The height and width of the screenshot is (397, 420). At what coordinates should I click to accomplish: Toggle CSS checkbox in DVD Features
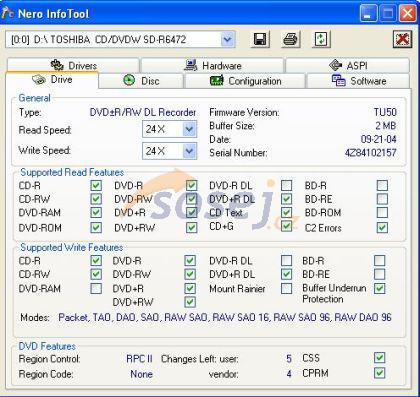click(x=380, y=358)
